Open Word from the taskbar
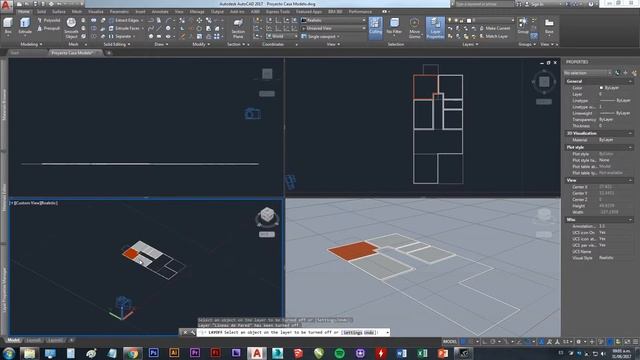Viewport: 640px width, 360px height. [402, 353]
